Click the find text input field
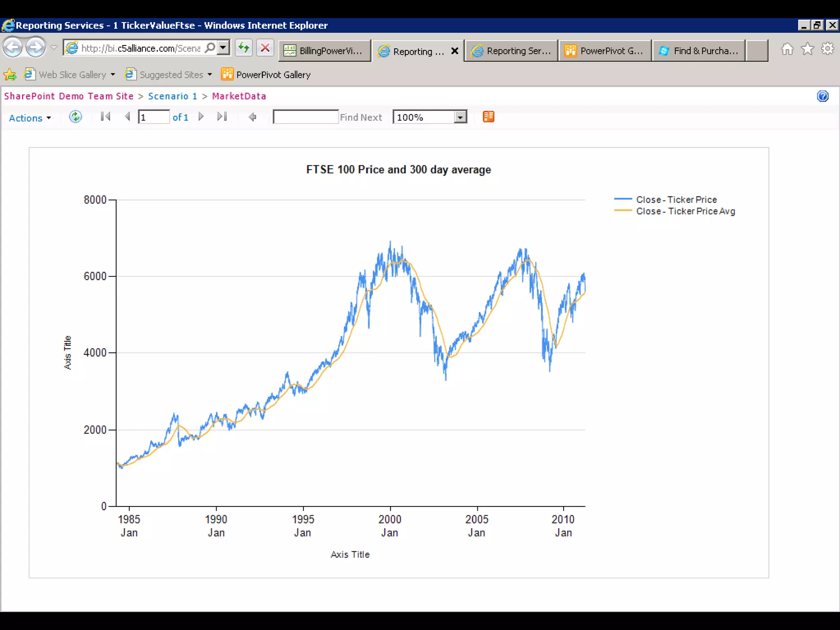This screenshot has width=840, height=630. tap(306, 117)
